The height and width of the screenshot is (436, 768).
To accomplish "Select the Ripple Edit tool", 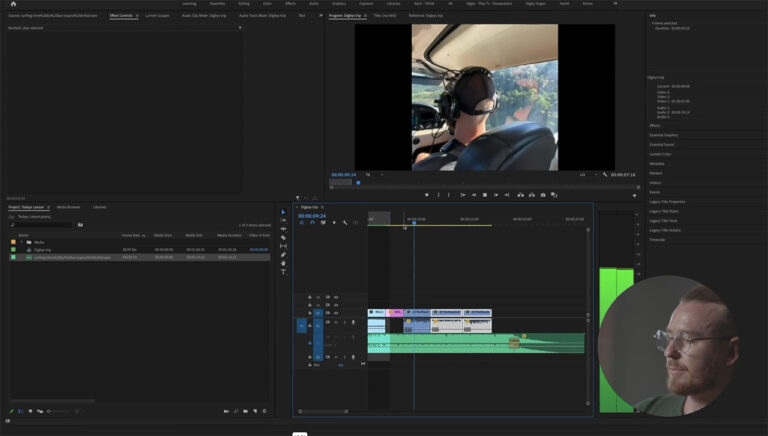I will tap(283, 229).
